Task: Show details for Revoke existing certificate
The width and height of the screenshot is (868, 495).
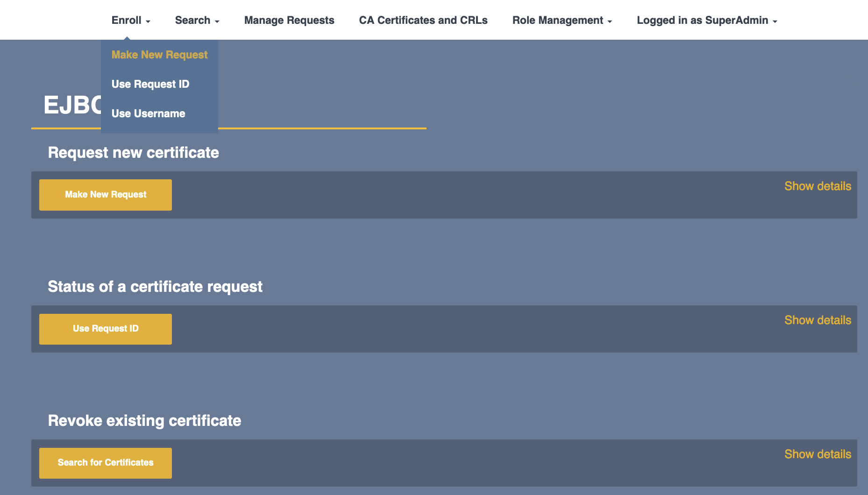Action: [x=818, y=454]
